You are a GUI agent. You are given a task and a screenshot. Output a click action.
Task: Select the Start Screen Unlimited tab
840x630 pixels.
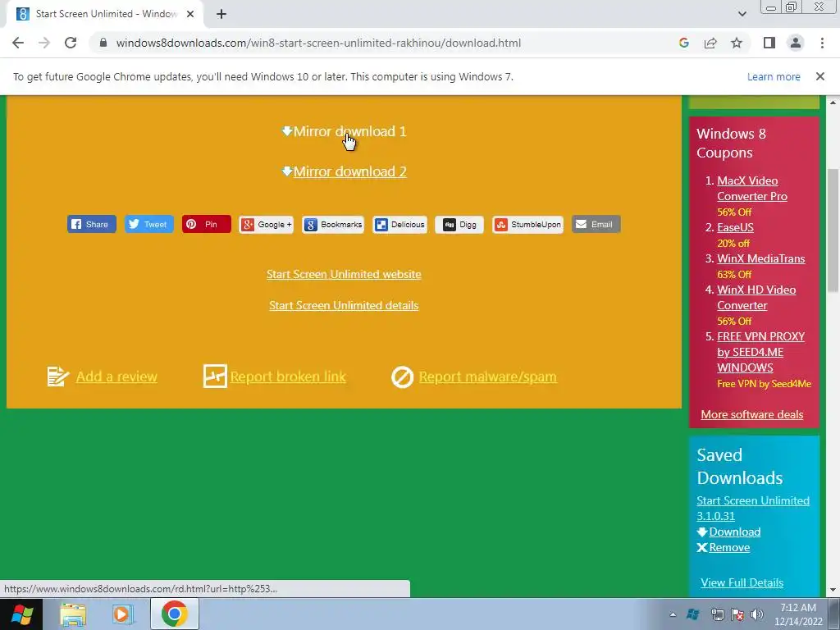(x=105, y=14)
